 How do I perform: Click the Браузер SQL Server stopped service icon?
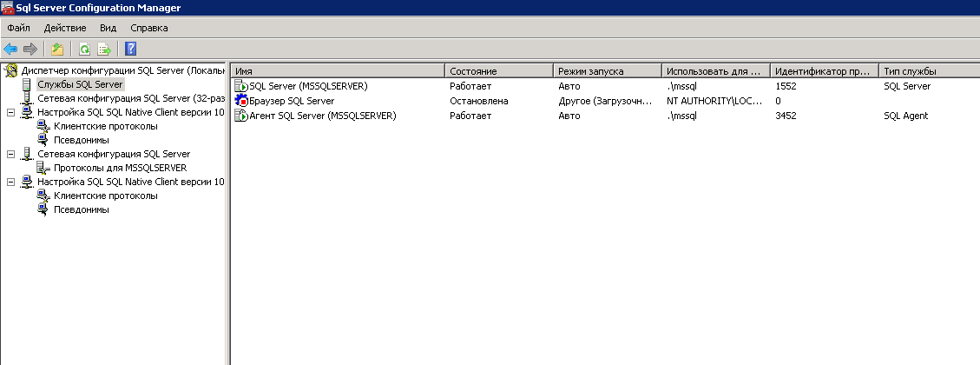(x=240, y=101)
